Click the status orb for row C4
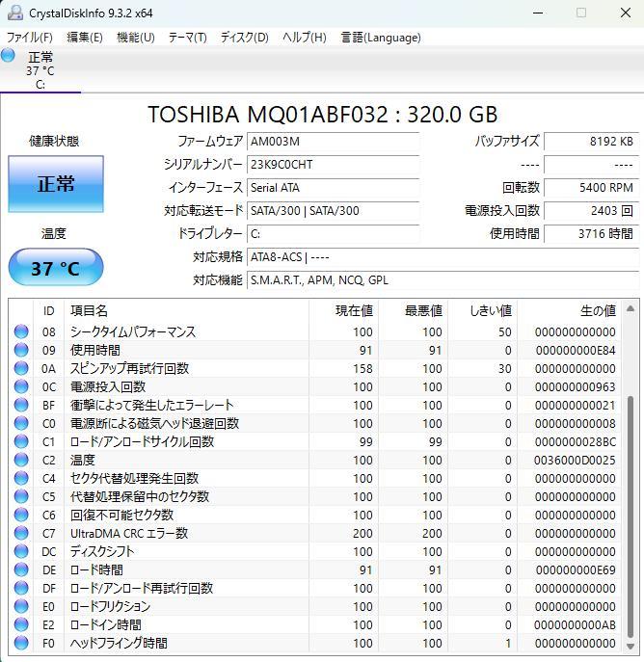644x662 pixels. 21,478
